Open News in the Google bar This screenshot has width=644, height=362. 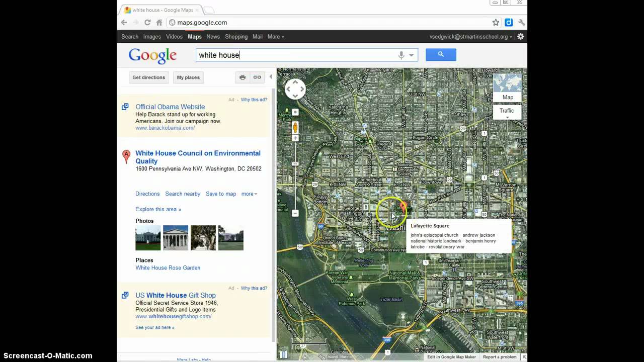[x=213, y=37]
